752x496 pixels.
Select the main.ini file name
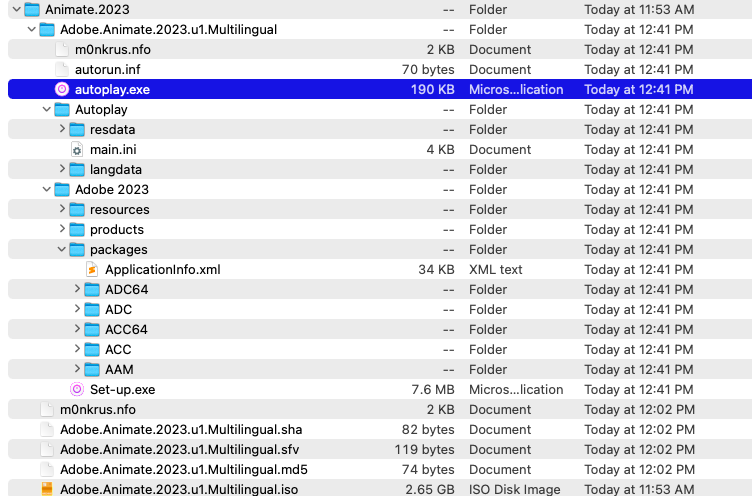coord(113,149)
